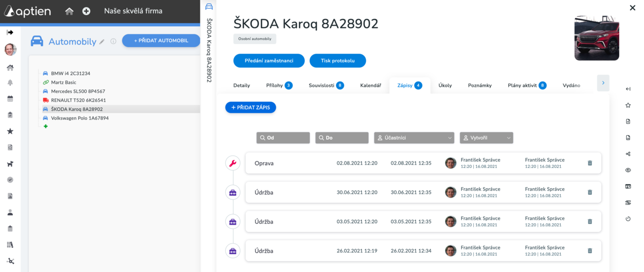Select BMW i4 2C31234 in the list

pyautogui.click(x=70, y=73)
